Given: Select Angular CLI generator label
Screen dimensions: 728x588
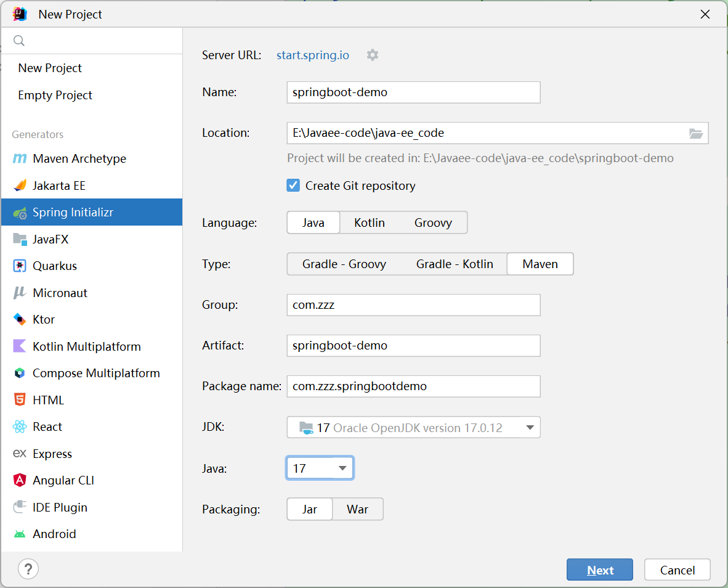Looking at the screenshot, I should 63,480.
